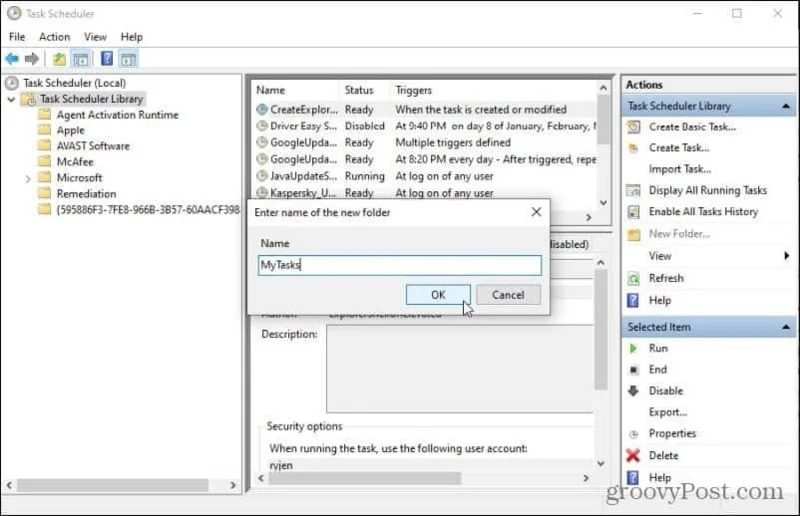This screenshot has width=800, height=516.
Task: Click the Create Basic Task icon
Action: (x=633, y=127)
